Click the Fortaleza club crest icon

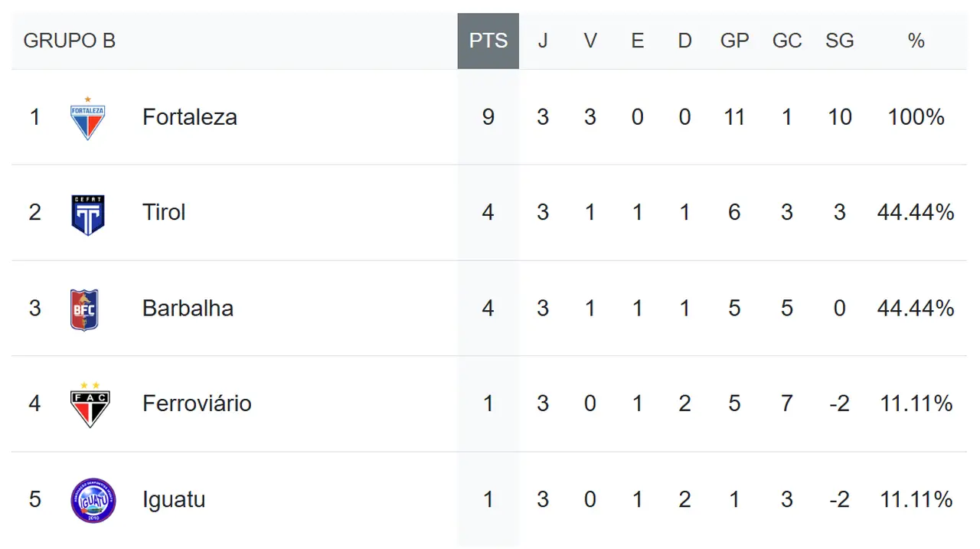[x=88, y=119]
